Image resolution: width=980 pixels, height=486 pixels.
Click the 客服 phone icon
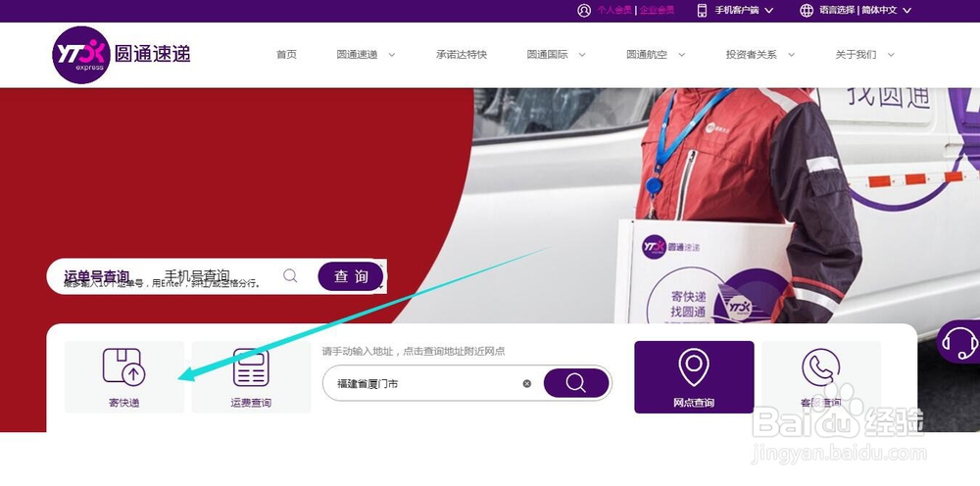(x=820, y=367)
